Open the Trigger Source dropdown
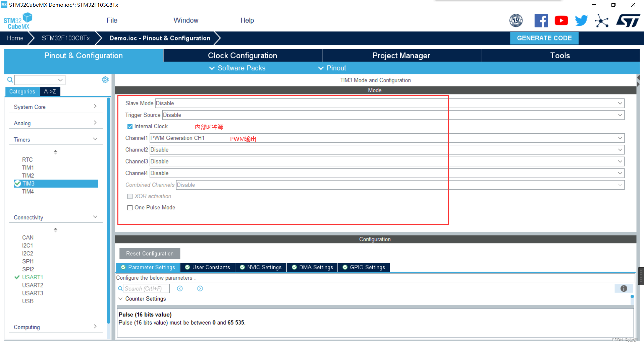Image resolution: width=644 pixels, height=345 pixels. pyautogui.click(x=393, y=115)
